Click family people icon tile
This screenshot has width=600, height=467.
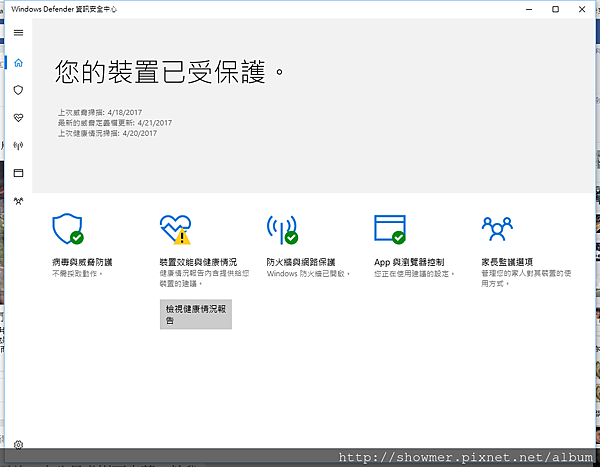pos(497,229)
